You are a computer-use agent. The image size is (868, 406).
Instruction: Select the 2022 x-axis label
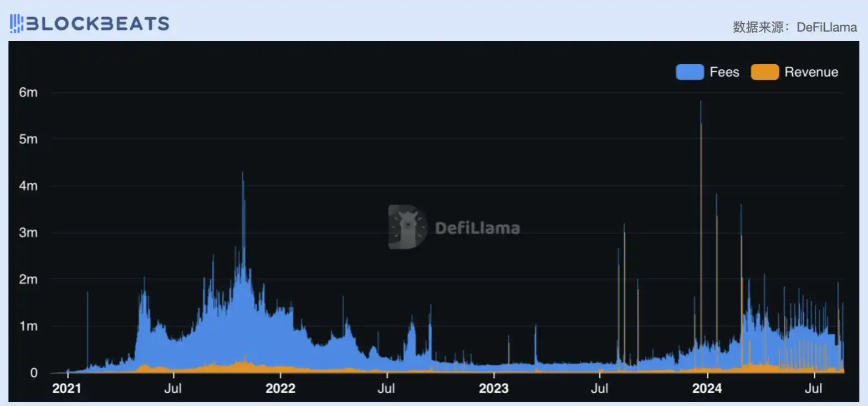(x=280, y=388)
